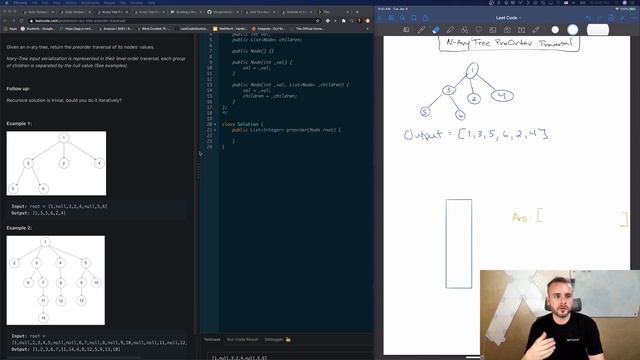
Task: Expand the Leet Code notebook title dropdown
Action: pos(509,18)
